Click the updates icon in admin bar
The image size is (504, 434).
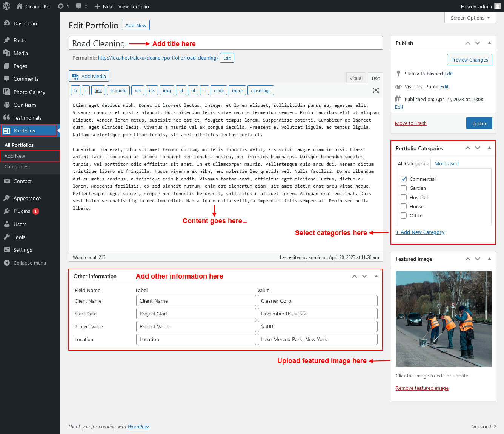61,6
